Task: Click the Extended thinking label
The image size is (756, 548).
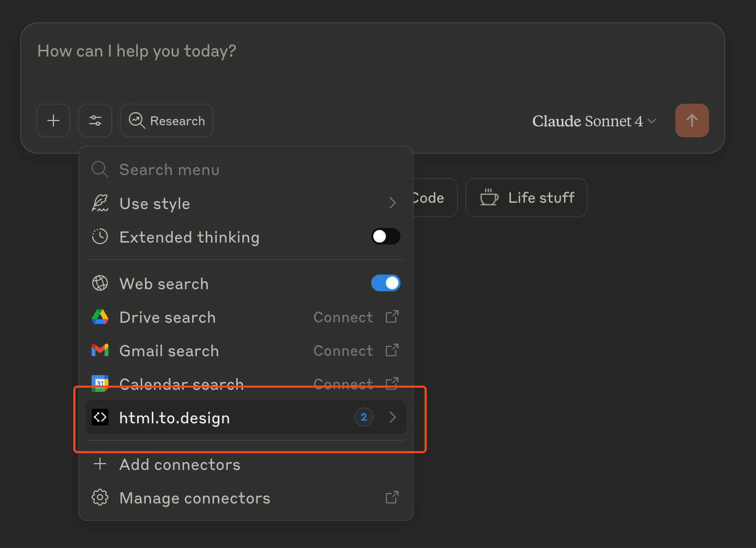Action: 190,237
